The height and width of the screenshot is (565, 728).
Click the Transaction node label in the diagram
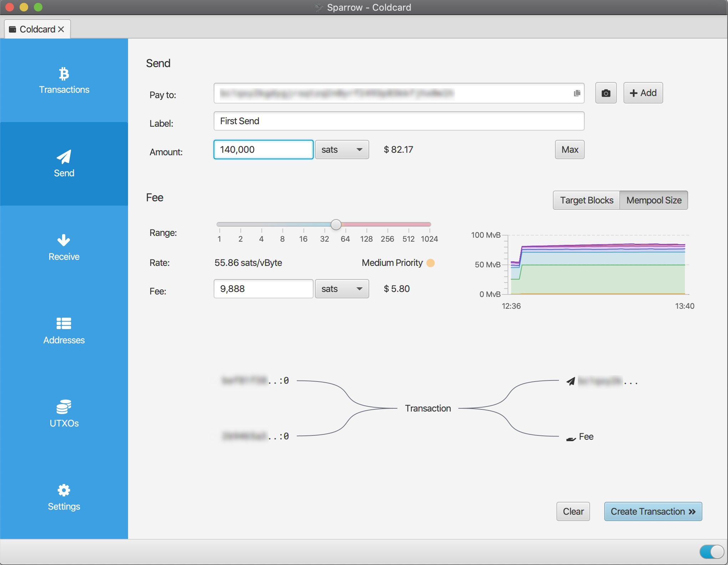click(x=428, y=408)
